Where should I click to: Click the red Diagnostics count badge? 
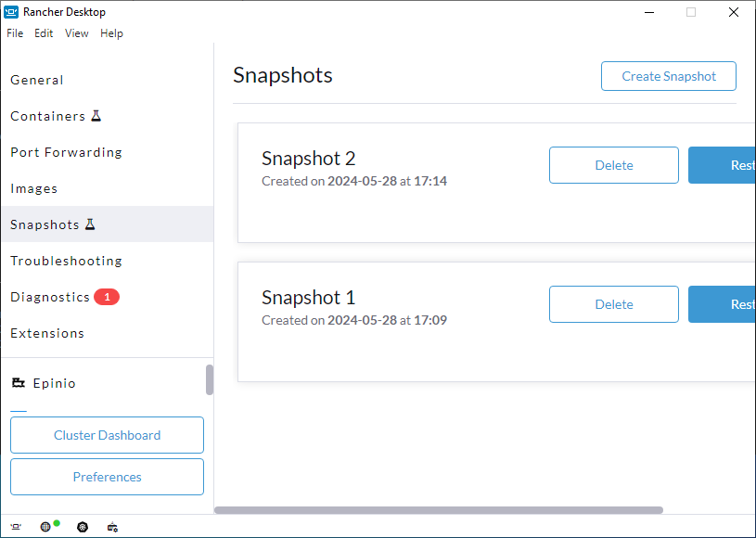pos(107,297)
